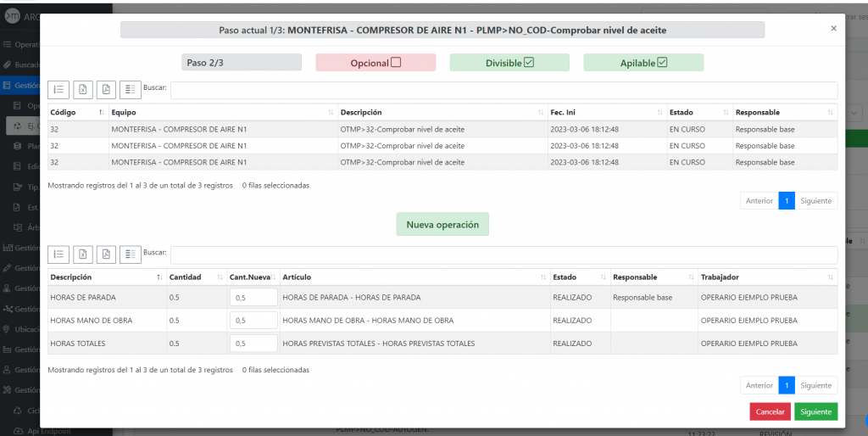Go to Siguiente page of the upper table
The height and width of the screenshot is (436, 868).
click(x=816, y=201)
